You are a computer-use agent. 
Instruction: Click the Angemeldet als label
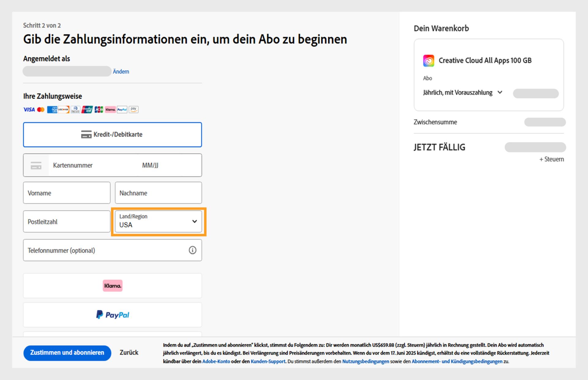[47, 59]
